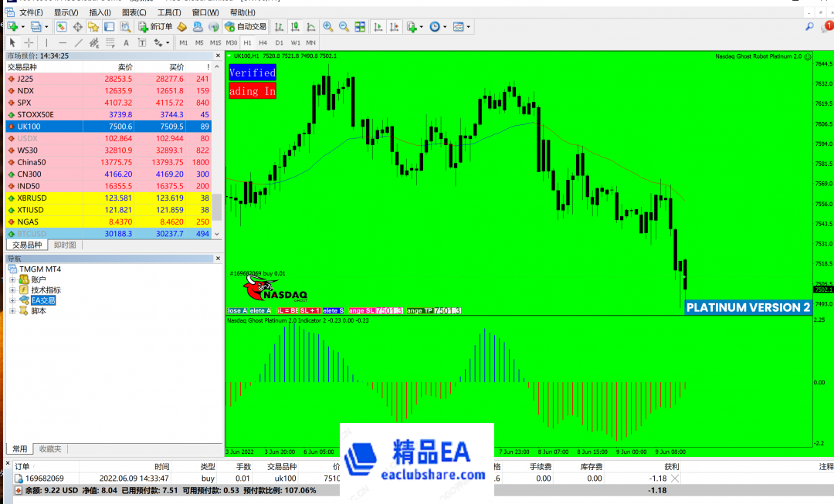Image resolution: width=834 pixels, height=504 pixels.
Task: Open the templates dropdown arrow
Action: 468,26
